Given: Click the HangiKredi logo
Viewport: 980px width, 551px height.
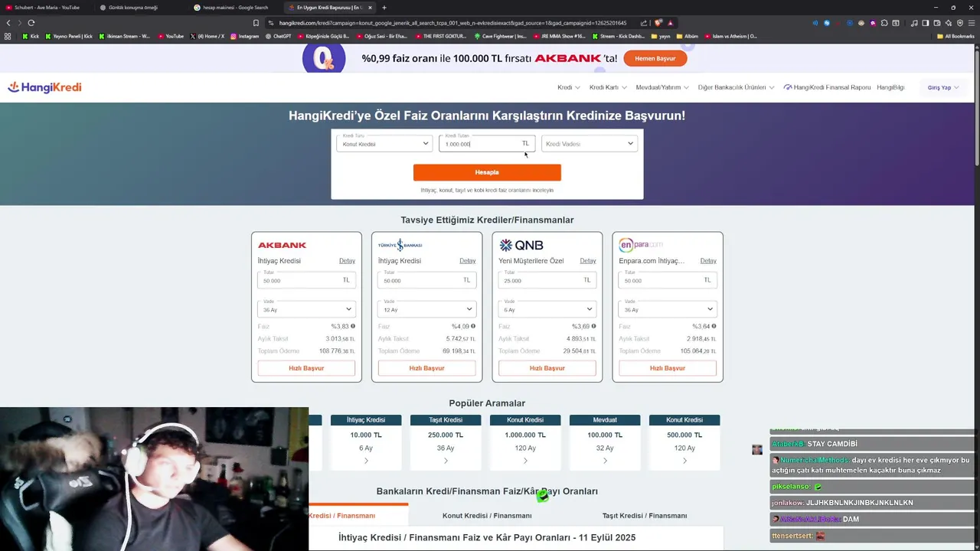Looking at the screenshot, I should click(44, 87).
